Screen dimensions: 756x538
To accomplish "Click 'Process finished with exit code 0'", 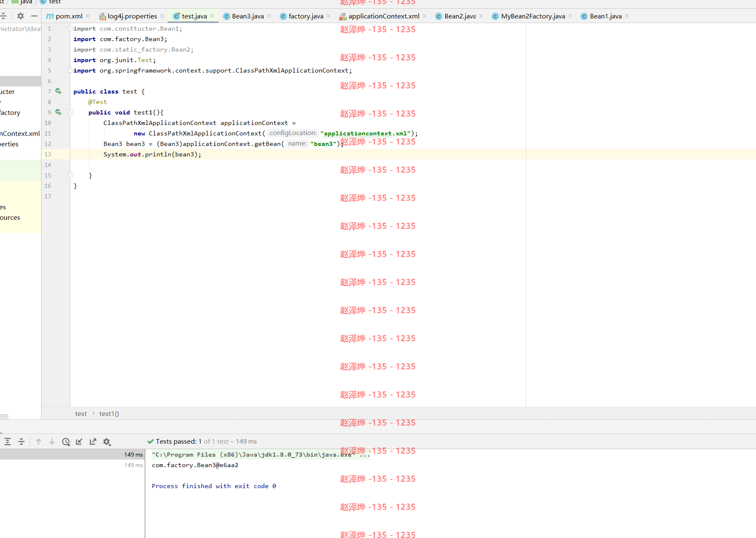I will click(x=214, y=486).
